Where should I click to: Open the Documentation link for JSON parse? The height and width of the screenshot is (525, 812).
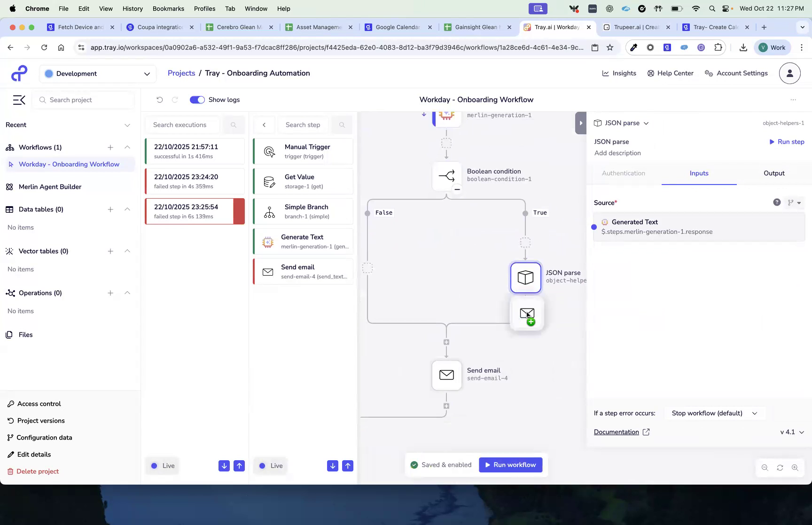616,432
